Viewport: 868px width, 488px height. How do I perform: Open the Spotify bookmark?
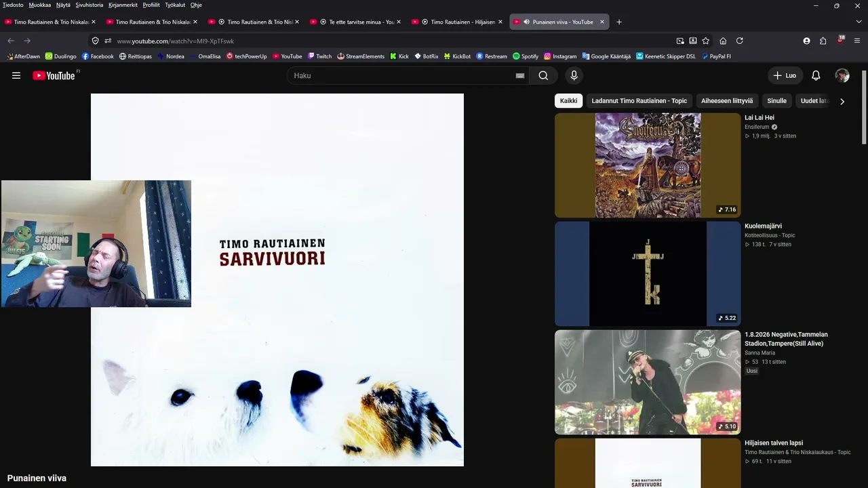(x=526, y=56)
